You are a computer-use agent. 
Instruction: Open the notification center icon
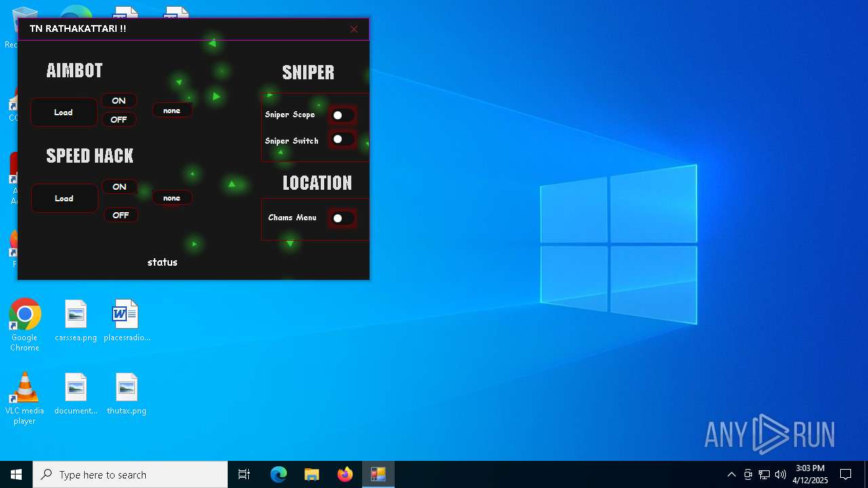click(x=846, y=474)
